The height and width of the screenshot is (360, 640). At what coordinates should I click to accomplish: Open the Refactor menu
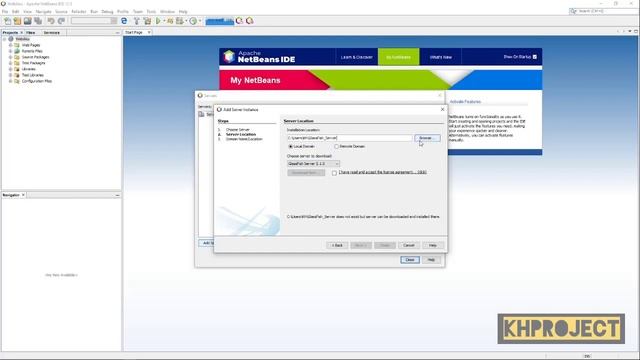click(78, 12)
